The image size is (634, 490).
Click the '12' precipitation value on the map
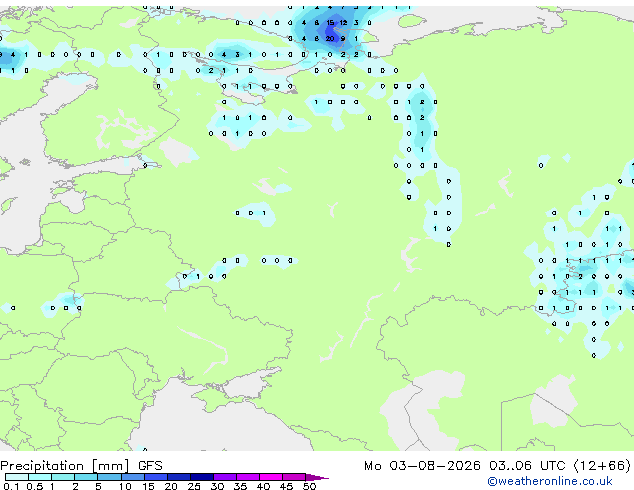[343, 23]
